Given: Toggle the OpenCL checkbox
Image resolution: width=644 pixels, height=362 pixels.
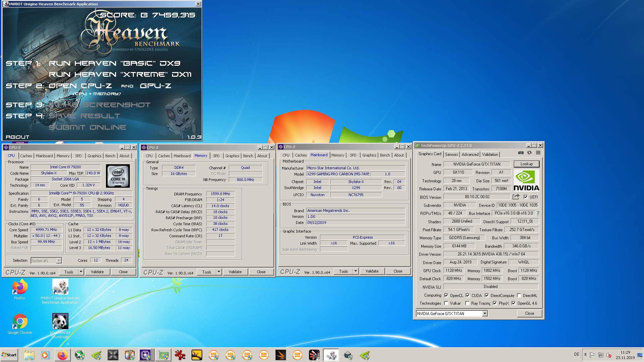Looking at the screenshot, I should 446,295.
